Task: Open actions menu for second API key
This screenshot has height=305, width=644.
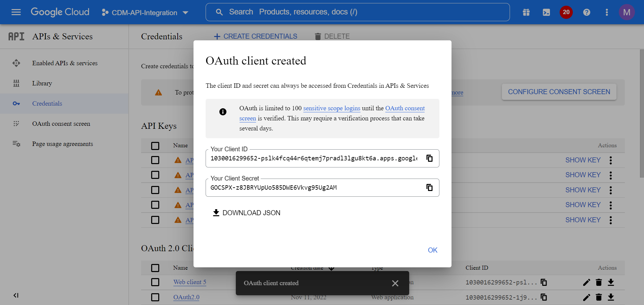Action: (611, 175)
